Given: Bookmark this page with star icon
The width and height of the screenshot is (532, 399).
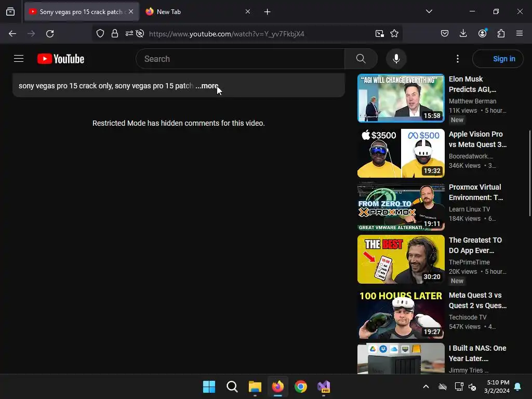Looking at the screenshot, I should (x=394, y=33).
